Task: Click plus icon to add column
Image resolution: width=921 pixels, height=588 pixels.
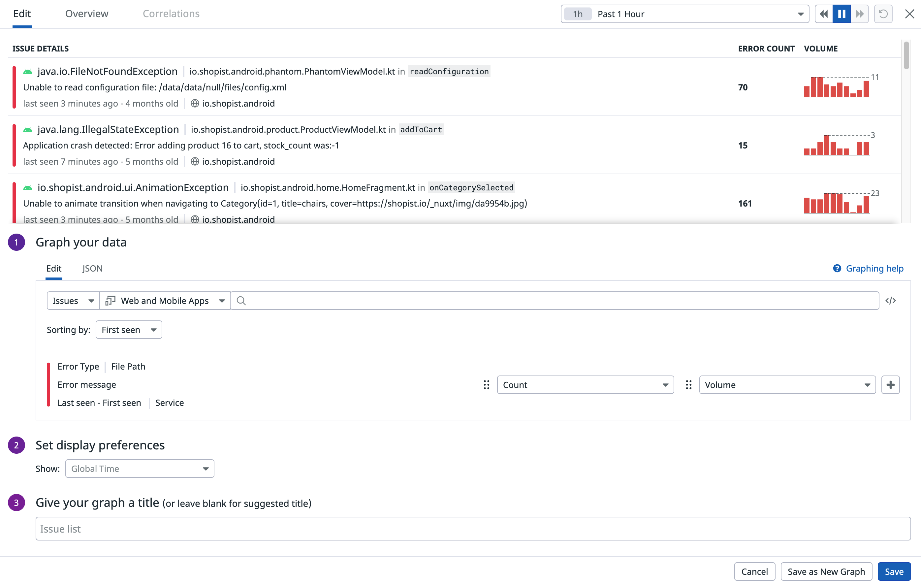Action: click(x=890, y=384)
